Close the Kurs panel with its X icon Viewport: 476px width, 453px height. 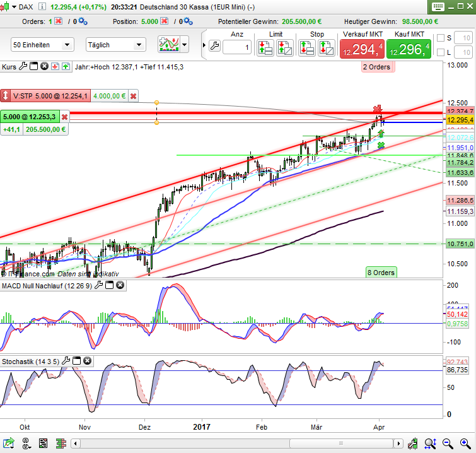45,66
